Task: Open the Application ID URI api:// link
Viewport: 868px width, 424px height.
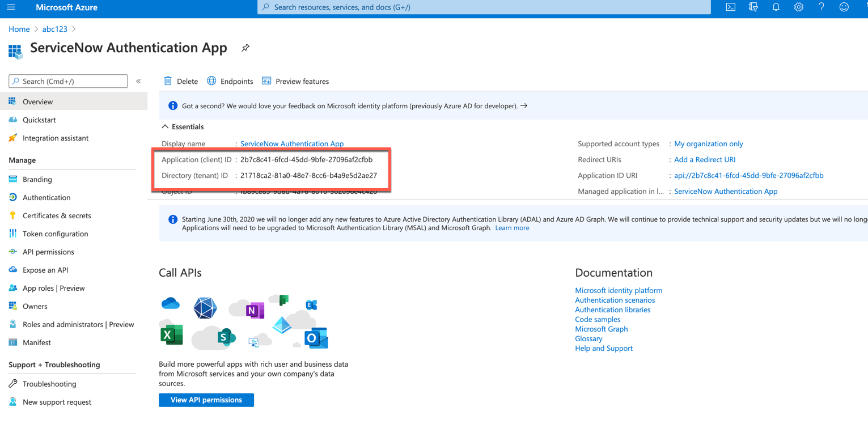Action: [749, 176]
